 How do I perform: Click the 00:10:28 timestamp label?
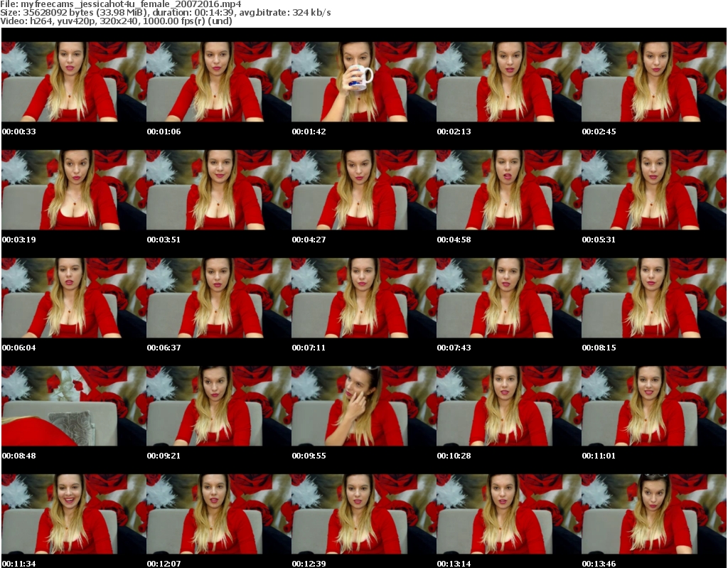point(454,456)
